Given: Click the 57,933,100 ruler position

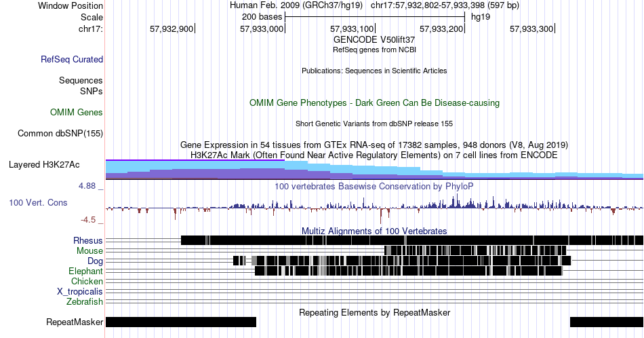Looking at the screenshot, I should click(352, 29).
